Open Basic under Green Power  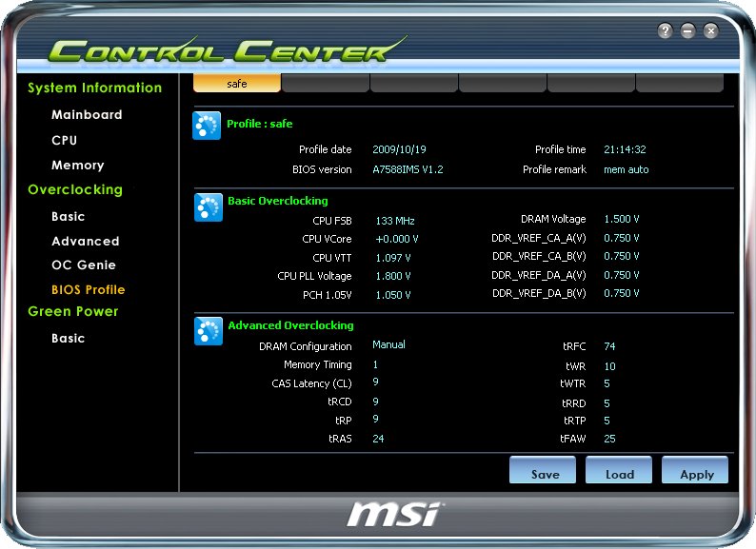(x=68, y=339)
